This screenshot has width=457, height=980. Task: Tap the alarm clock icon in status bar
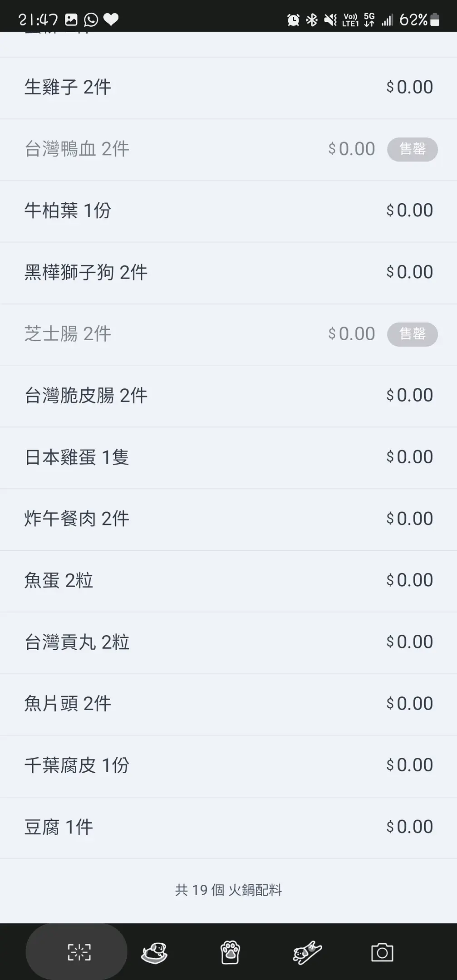click(x=293, y=20)
